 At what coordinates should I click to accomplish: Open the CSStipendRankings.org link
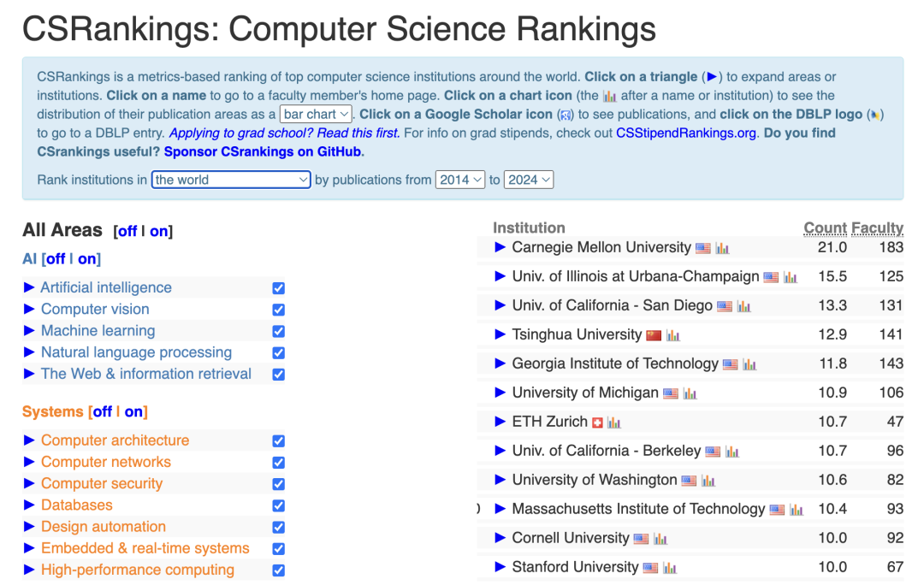click(x=686, y=133)
